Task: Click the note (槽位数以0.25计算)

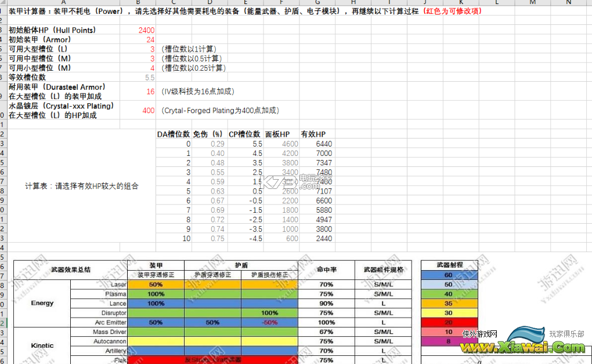Action: click(x=193, y=68)
